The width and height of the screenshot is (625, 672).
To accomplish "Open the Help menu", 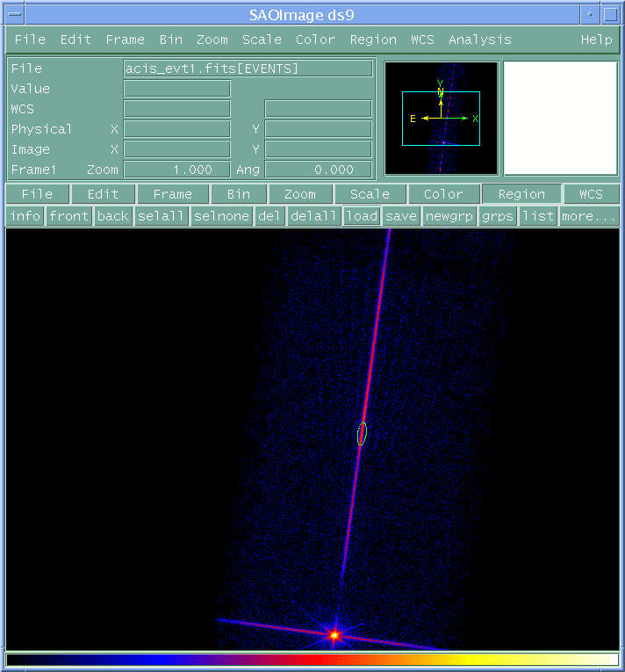I will click(x=596, y=40).
